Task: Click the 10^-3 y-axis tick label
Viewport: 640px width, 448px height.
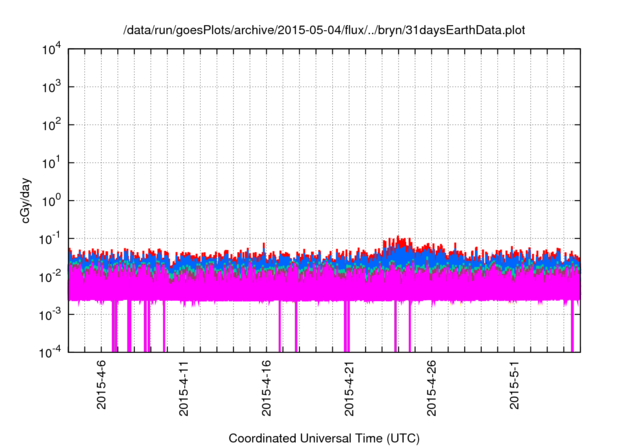Action: [50, 315]
